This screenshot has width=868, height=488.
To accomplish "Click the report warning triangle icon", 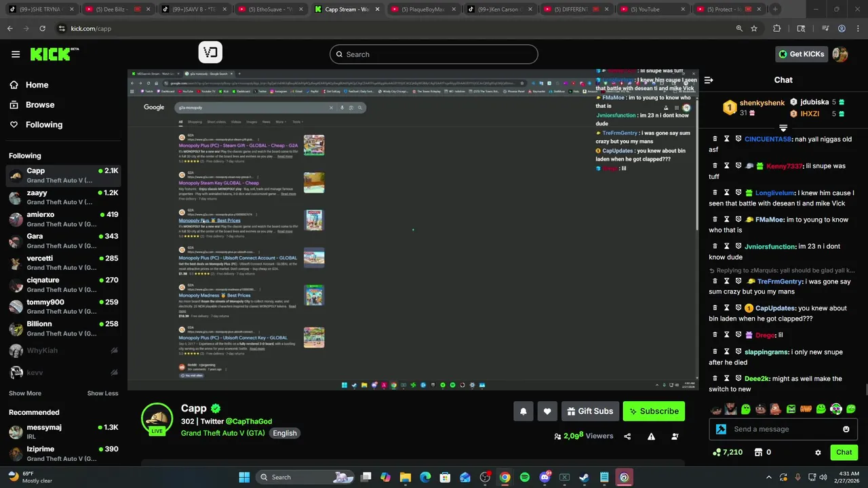I will [x=651, y=436].
